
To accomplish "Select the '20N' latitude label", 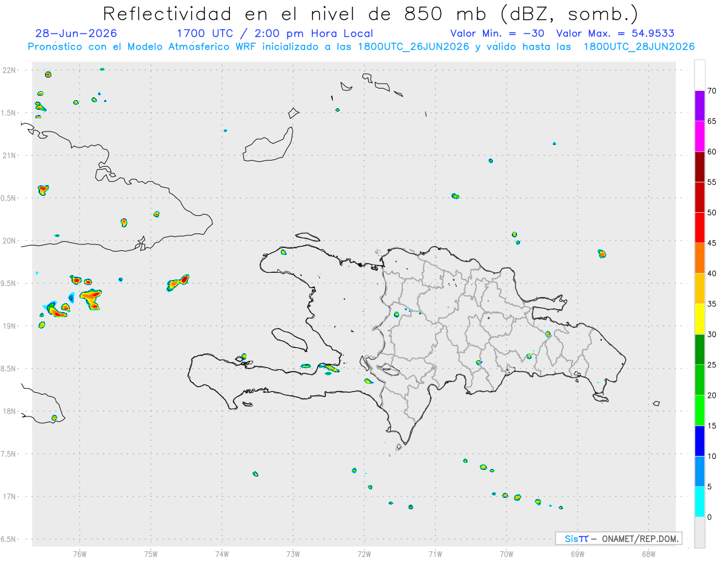I will pos(10,241).
